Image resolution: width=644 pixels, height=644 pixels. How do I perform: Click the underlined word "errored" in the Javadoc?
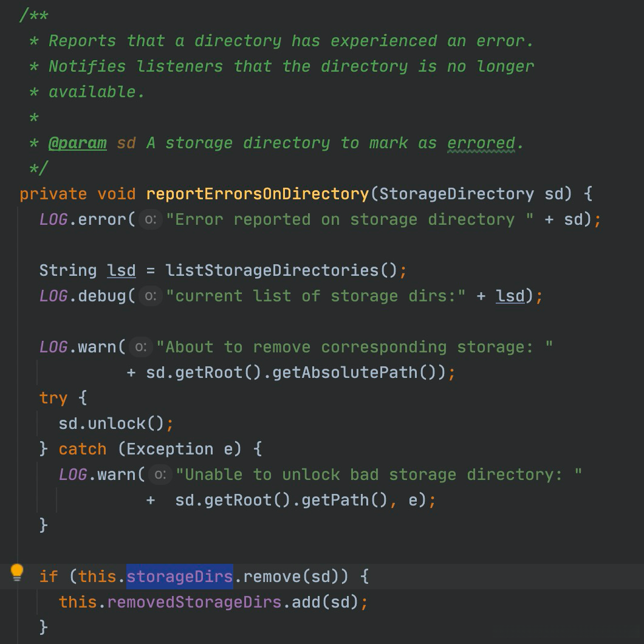[481, 143]
